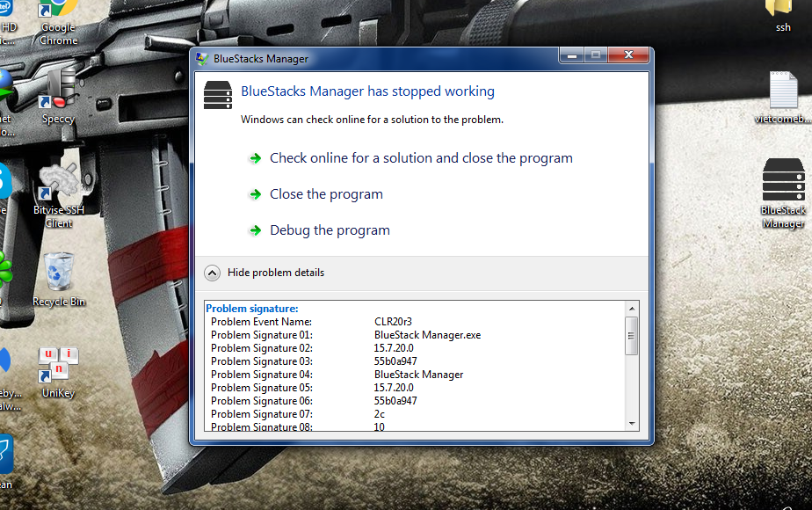Click green arrow beside Debug the program
Image resolution: width=812 pixels, height=510 pixels.
pos(256,230)
